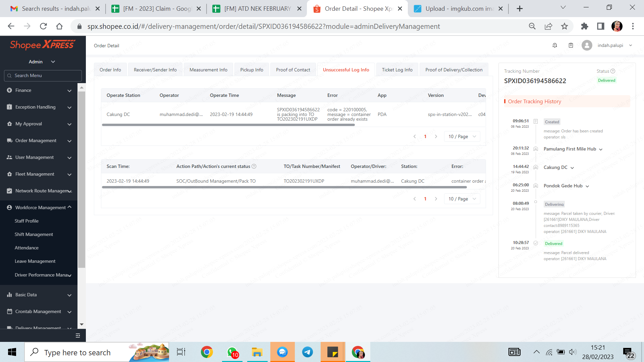
Task: Open the upper table 10 / Page dropdown
Action: [462, 136]
